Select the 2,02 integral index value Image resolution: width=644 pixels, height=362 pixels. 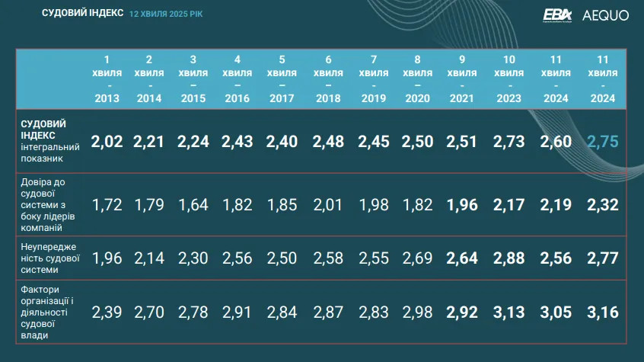coord(107,140)
